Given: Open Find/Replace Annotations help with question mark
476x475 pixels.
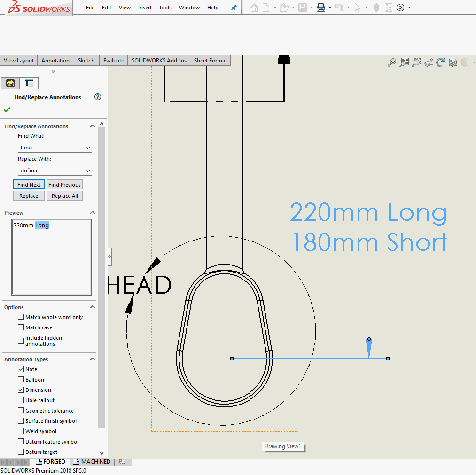Looking at the screenshot, I should 97,97.
